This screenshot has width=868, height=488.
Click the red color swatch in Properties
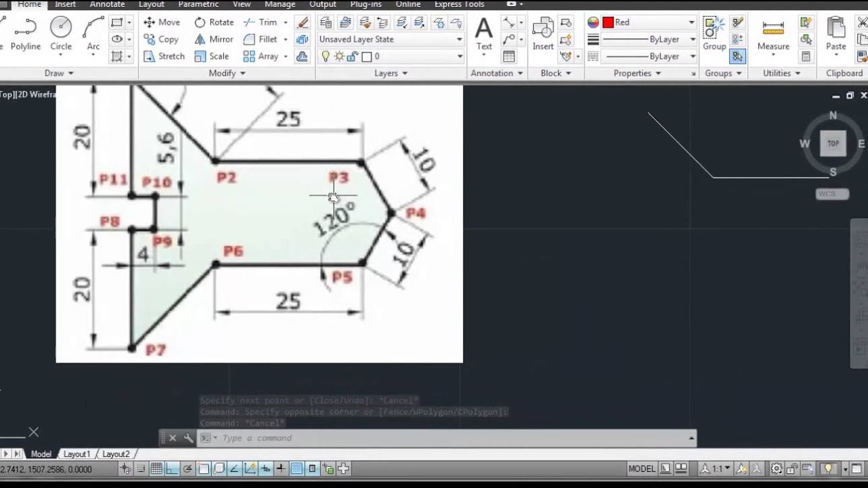(x=608, y=22)
